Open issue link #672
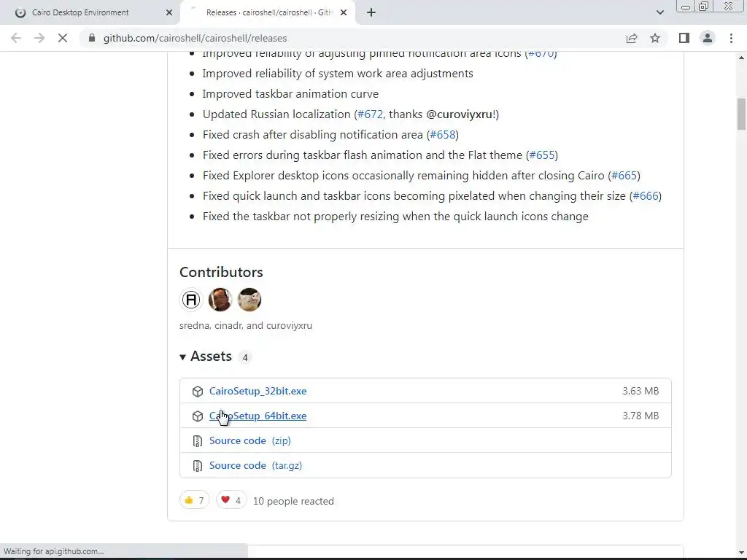This screenshot has width=747, height=560. pos(370,114)
